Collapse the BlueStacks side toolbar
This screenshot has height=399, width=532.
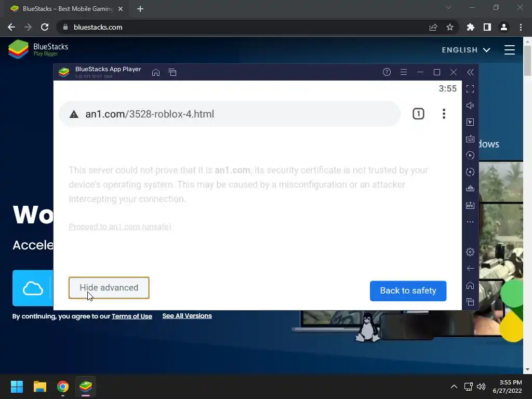470,72
